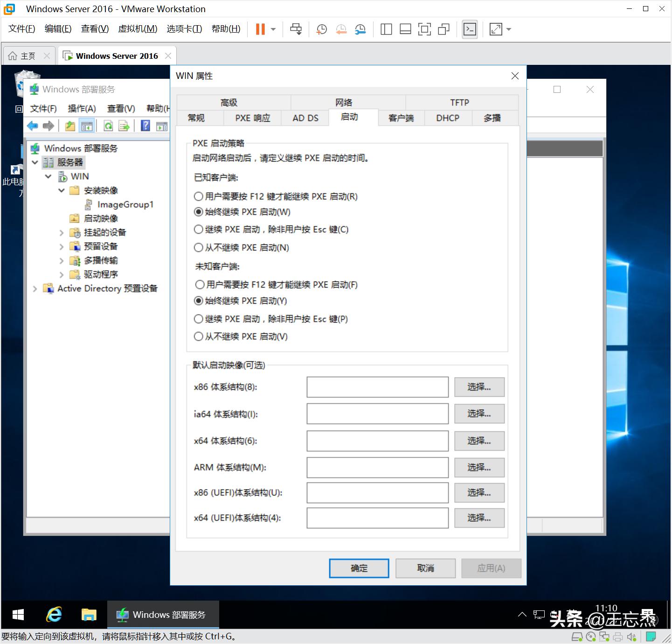The width and height of the screenshot is (672, 644).
Task: Refresh the WDS console view
Action: [108, 126]
